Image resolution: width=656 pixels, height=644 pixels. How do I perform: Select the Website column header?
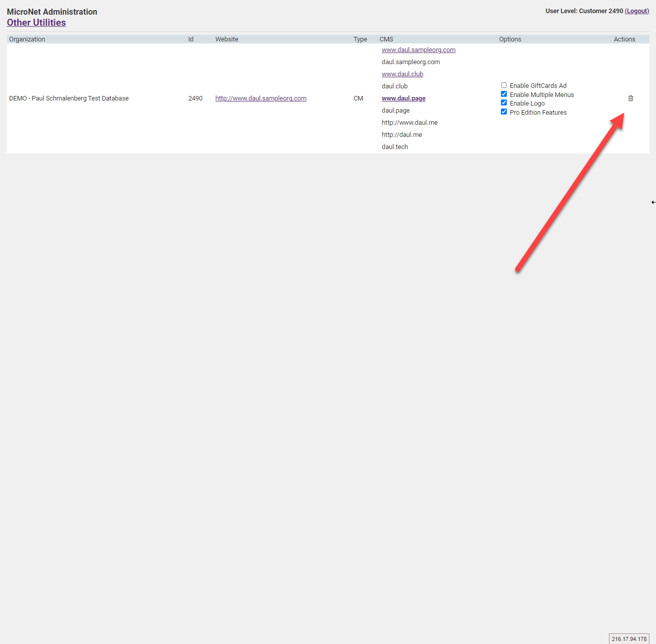click(x=227, y=39)
